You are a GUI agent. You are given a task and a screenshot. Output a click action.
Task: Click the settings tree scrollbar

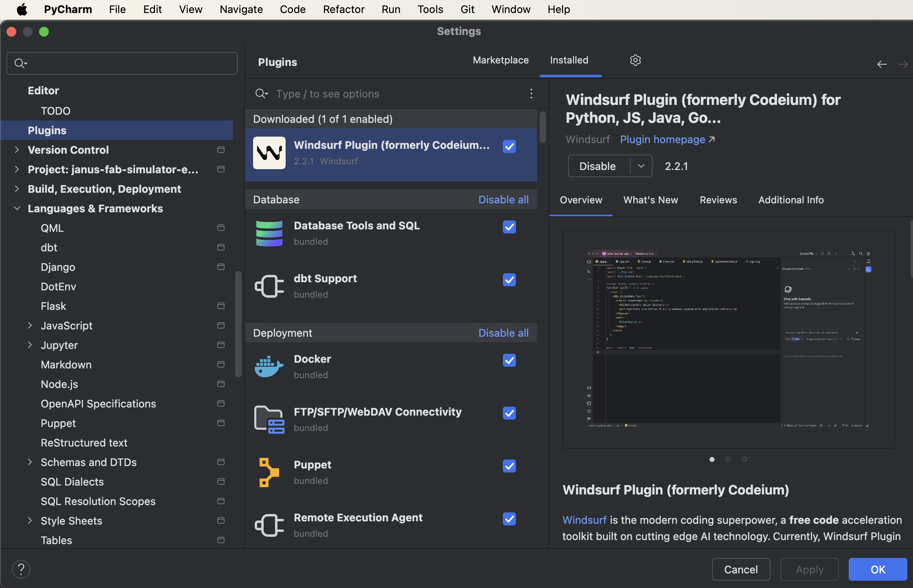pos(238,324)
